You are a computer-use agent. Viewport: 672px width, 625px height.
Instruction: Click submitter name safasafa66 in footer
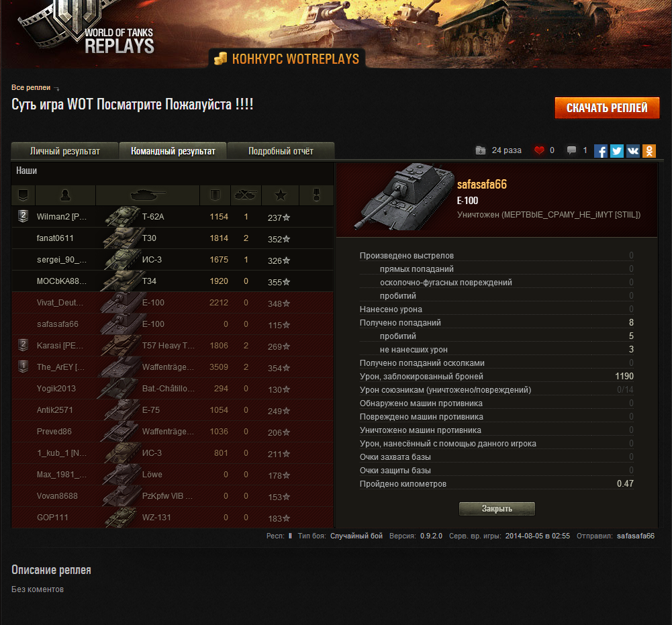pos(636,536)
